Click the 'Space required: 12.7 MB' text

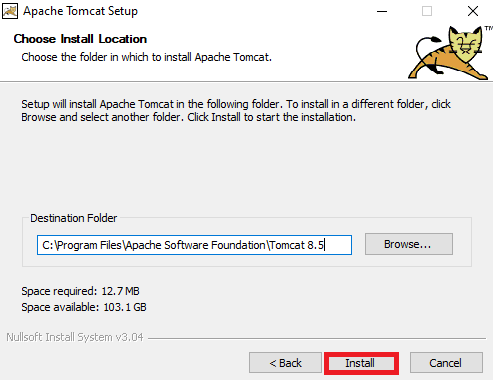[x=80, y=291]
